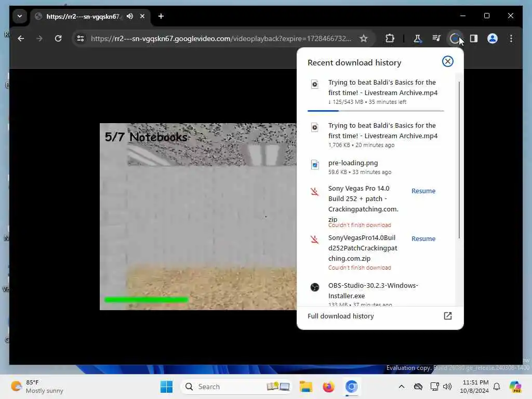Click the video playing in the page
532x399 pixels.
[x=198, y=217]
